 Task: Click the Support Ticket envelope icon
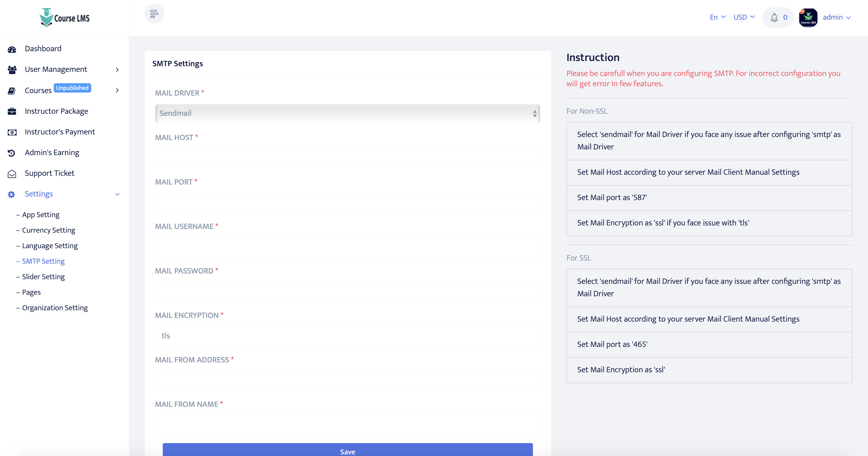click(12, 174)
